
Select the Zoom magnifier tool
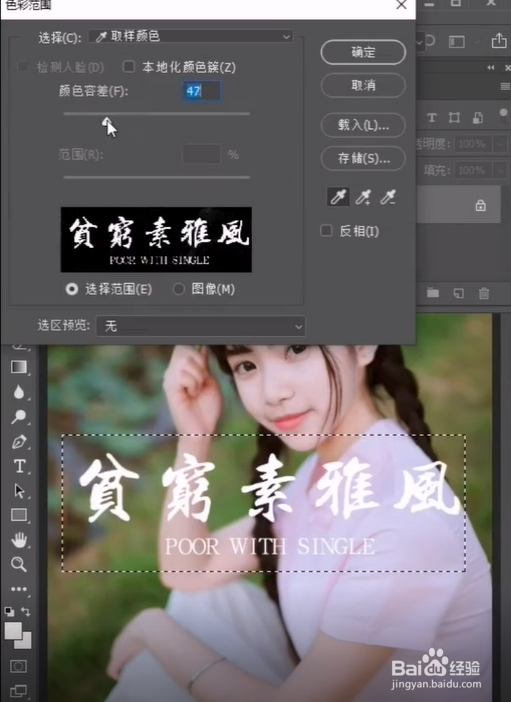click(x=19, y=564)
